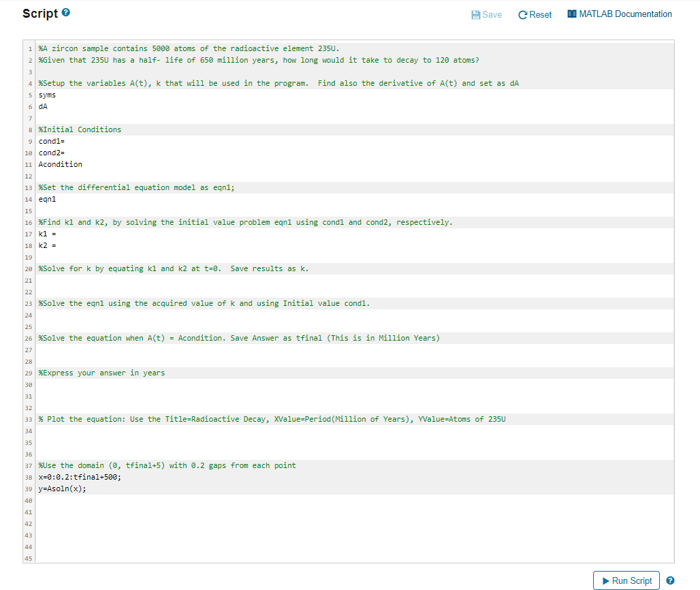Viewport: 700px width, 590px height.
Task: Click empty editor line 21
Action: click(355, 281)
